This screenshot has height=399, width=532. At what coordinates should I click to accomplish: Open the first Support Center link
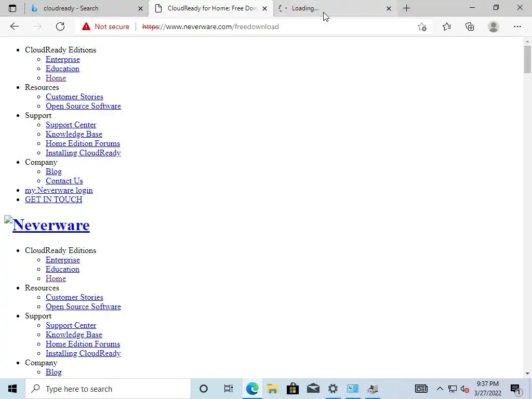coord(71,125)
